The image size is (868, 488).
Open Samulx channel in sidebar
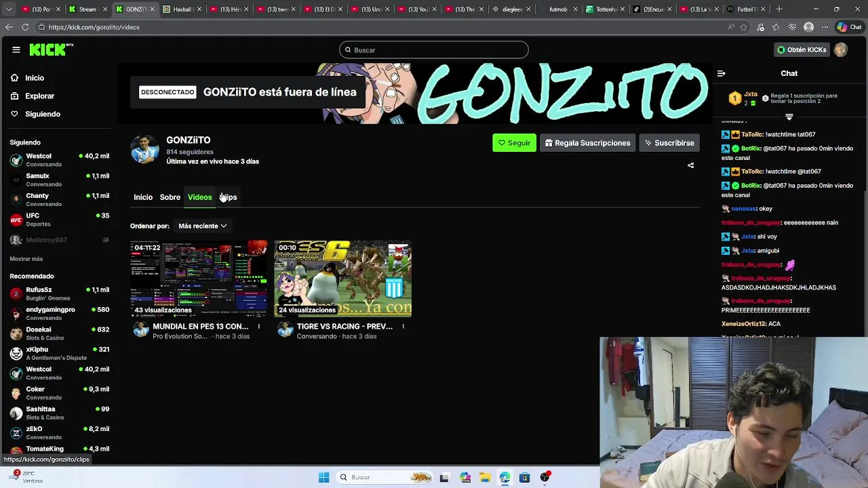(x=59, y=180)
